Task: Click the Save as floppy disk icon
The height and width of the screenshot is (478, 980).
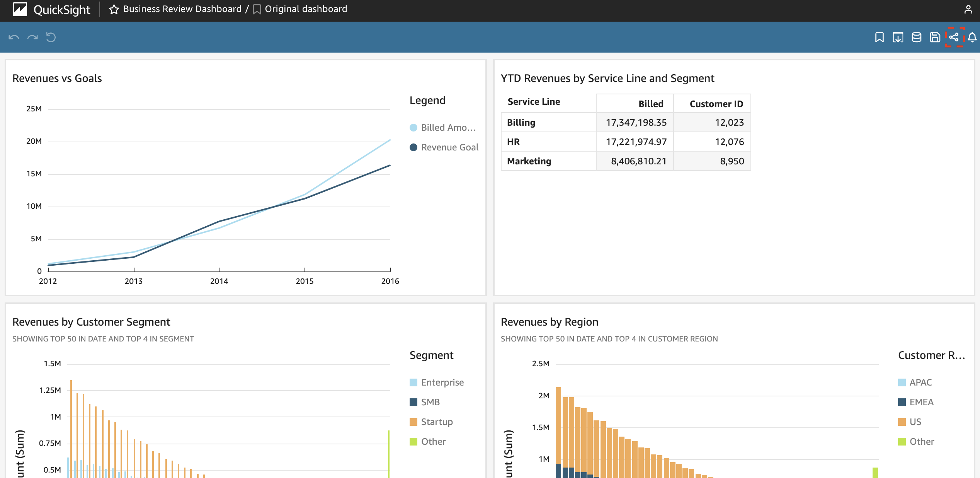Action: pyautogui.click(x=935, y=37)
